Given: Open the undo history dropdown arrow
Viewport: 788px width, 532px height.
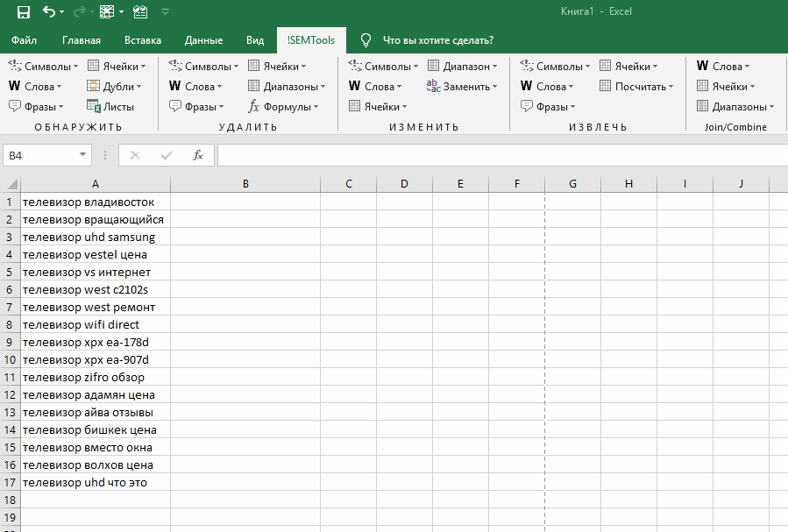Looking at the screenshot, I should click(62, 12).
